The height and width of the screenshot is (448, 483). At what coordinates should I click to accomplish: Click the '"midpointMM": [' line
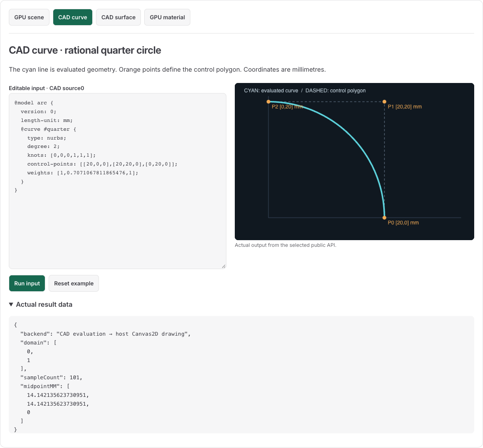[45, 386]
